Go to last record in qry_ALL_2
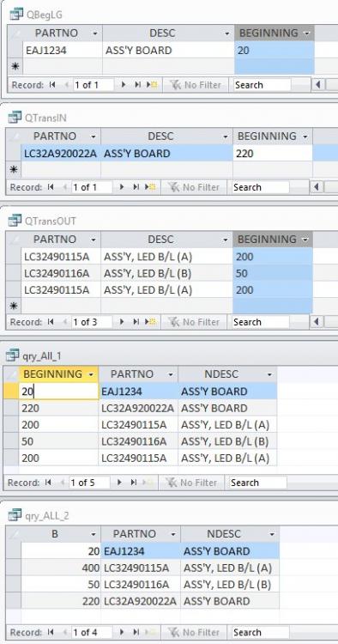The width and height of the screenshot is (338, 644). click(136, 633)
